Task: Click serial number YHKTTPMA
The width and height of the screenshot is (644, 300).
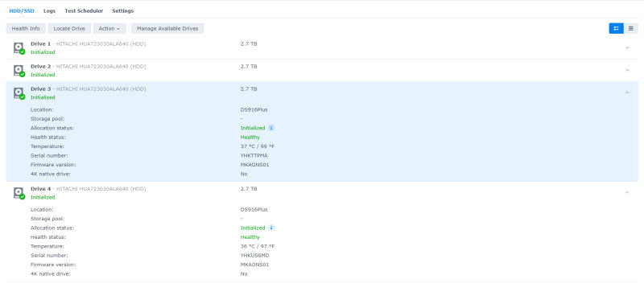Action: pos(254,155)
